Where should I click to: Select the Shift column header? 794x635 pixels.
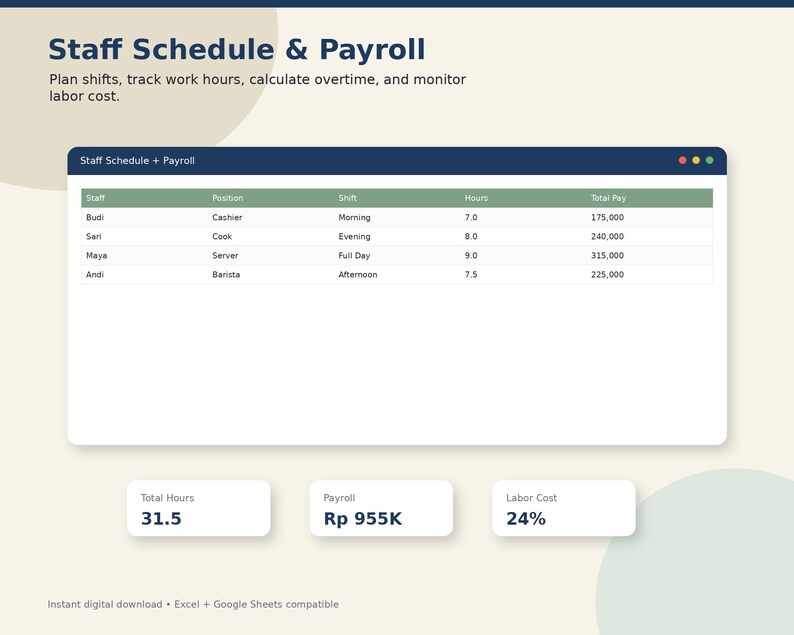coord(397,198)
